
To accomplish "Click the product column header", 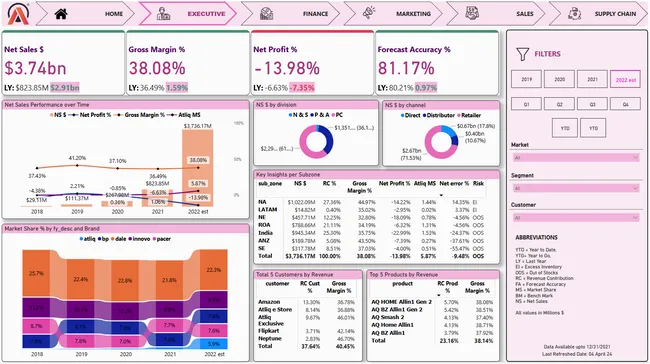I will 402,284.
